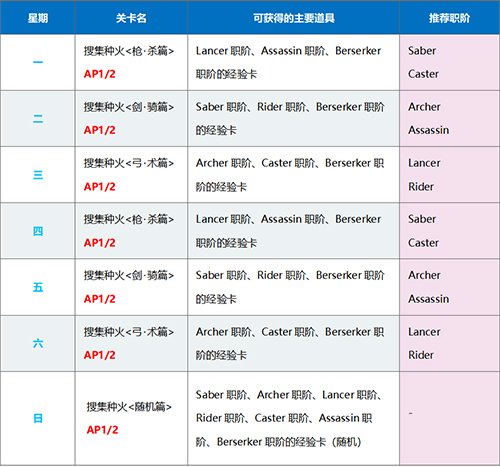The height and width of the screenshot is (467, 500).
Task: Click the Saber/Rider item text in the 二 row
Action: (290, 118)
